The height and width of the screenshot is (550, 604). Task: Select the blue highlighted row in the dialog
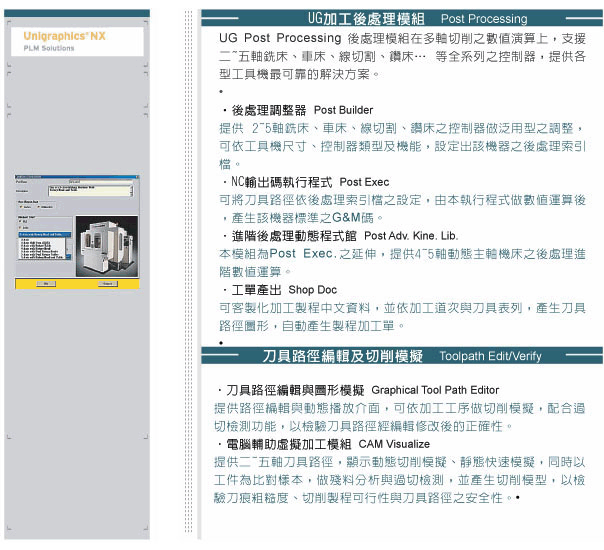(45, 235)
